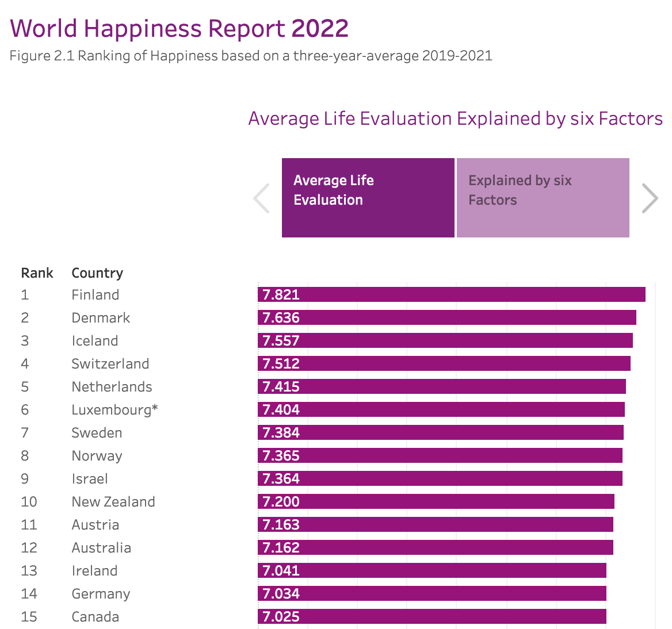The image size is (672, 629).
Task: Click the Average Life Evaluation Explained heading
Action: pos(456,118)
